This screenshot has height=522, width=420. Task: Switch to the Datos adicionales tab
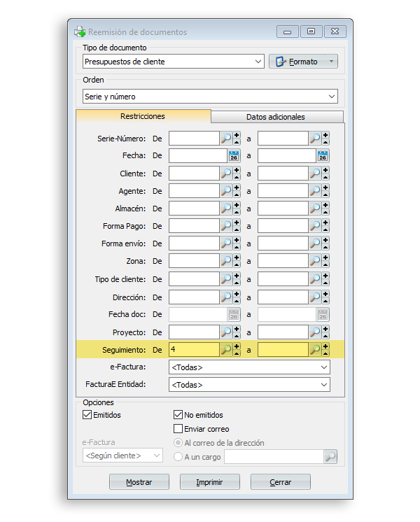click(276, 117)
